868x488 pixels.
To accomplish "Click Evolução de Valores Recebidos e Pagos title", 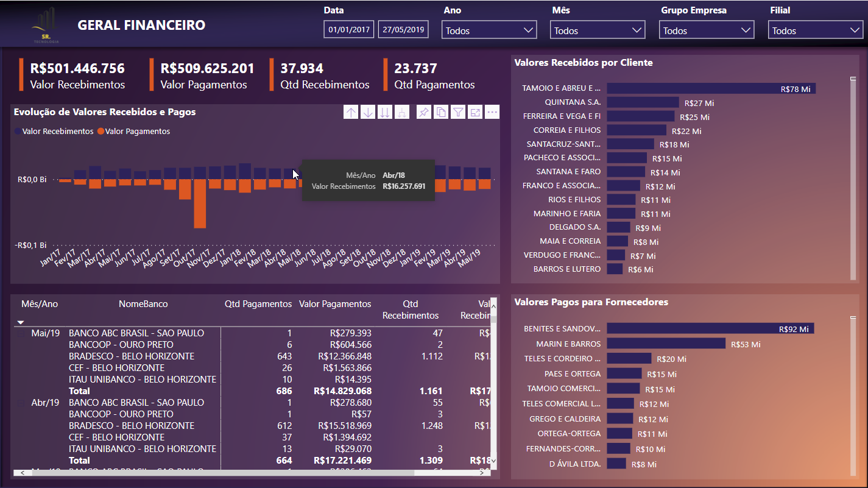I will [x=105, y=111].
